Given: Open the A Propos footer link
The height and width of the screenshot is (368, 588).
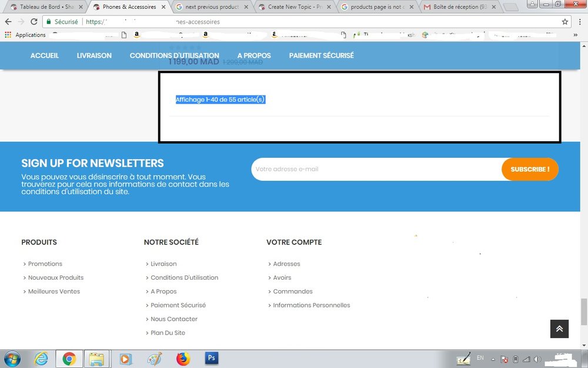Looking at the screenshot, I should click(163, 291).
